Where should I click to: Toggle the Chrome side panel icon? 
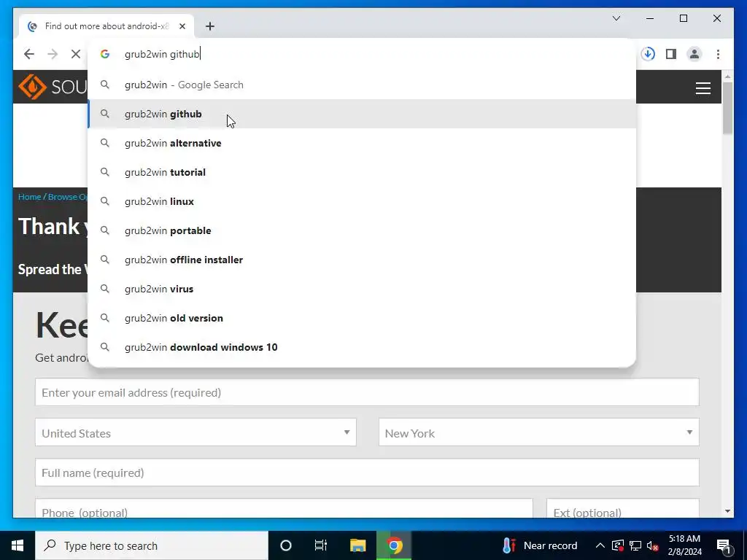pyautogui.click(x=671, y=54)
